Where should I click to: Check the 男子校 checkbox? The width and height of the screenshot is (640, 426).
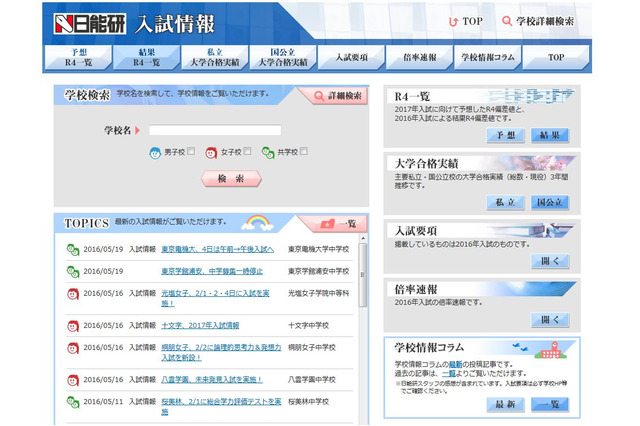191,151
